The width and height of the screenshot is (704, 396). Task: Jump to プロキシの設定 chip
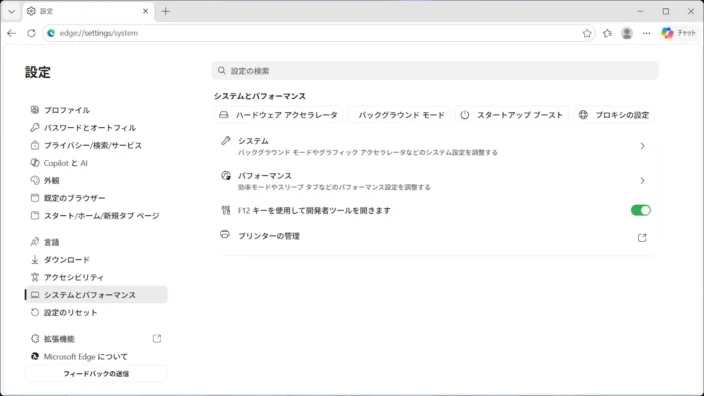(614, 115)
